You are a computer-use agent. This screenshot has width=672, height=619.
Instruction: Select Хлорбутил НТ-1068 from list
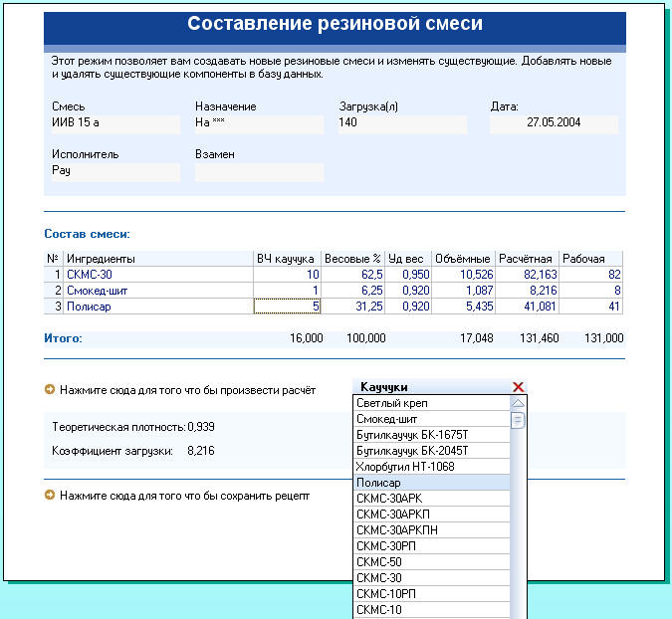point(432,467)
